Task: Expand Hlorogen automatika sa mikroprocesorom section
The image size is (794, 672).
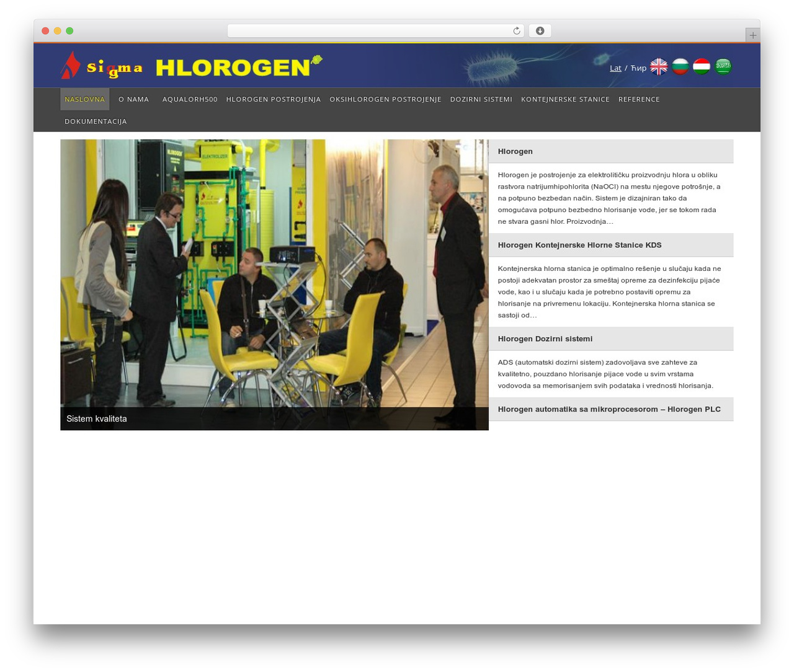Action: tap(611, 409)
